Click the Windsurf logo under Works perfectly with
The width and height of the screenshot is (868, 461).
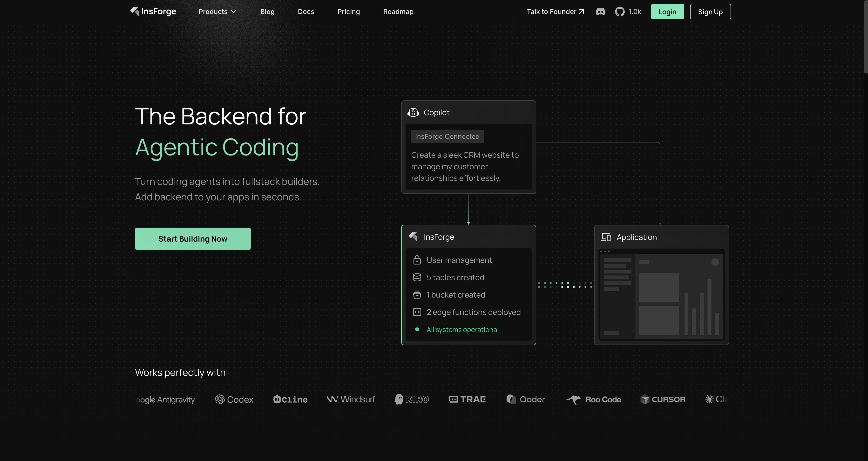351,399
